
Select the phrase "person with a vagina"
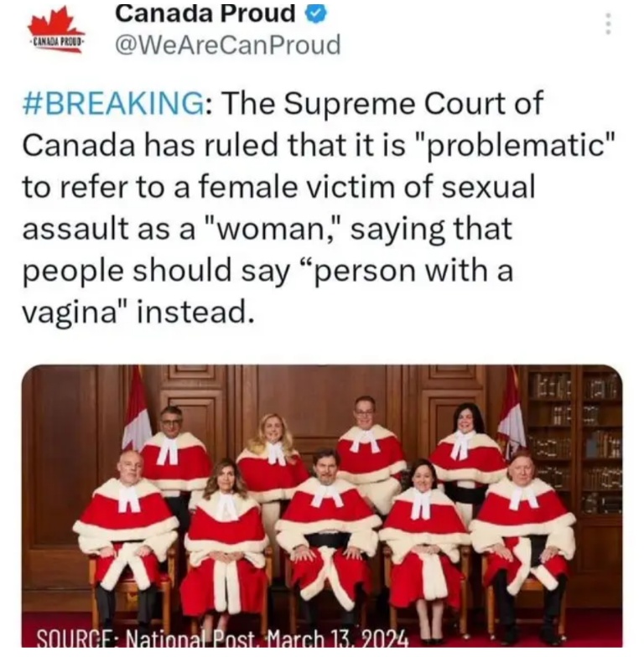[268, 292]
